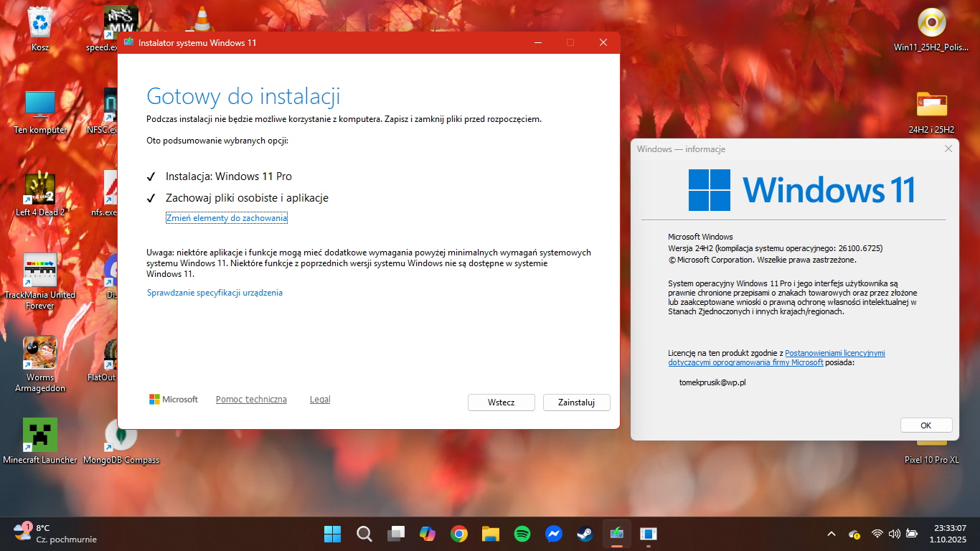Open the clock and date in the taskbar
The width and height of the screenshot is (980, 551).
point(948,534)
